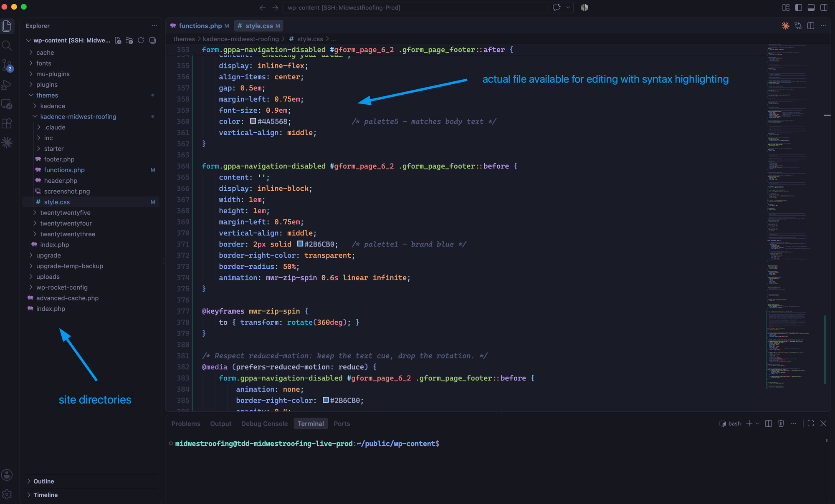Toggle the bottom panel visibility
This screenshot has height=504, width=835.
coord(811,8)
